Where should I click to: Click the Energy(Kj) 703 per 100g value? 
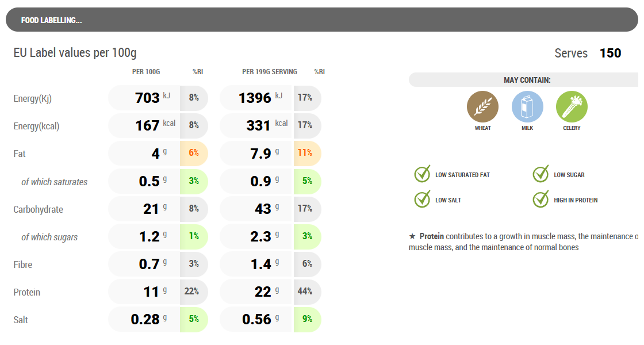click(147, 98)
